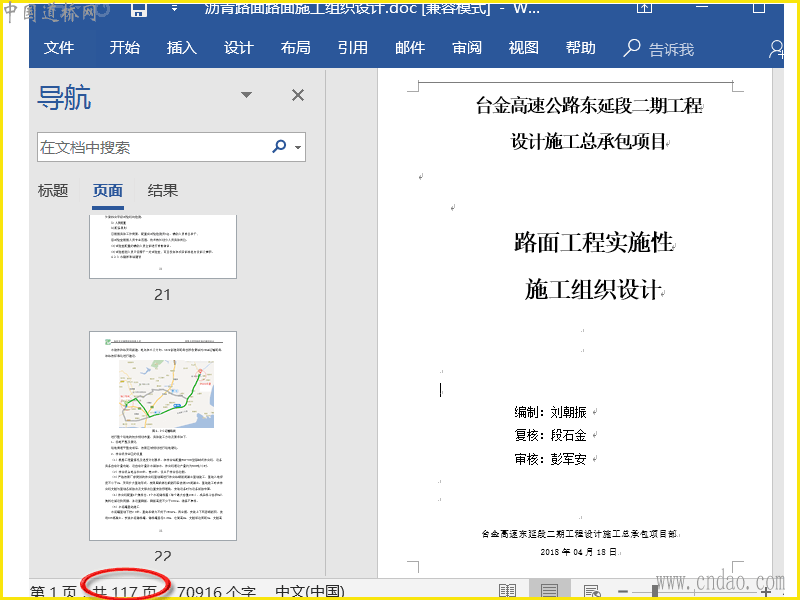800x600 pixels.
Task: Click the line 编制: 刘朝振
Action: pyautogui.click(x=551, y=412)
